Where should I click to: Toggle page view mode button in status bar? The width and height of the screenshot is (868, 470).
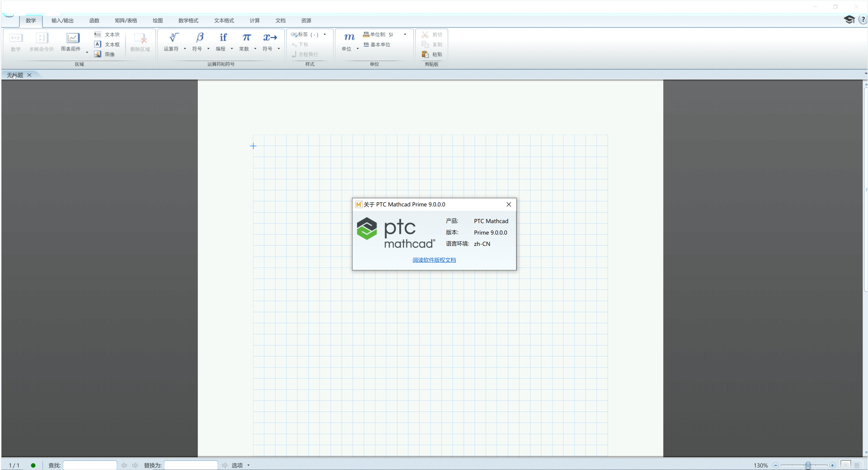845,465
